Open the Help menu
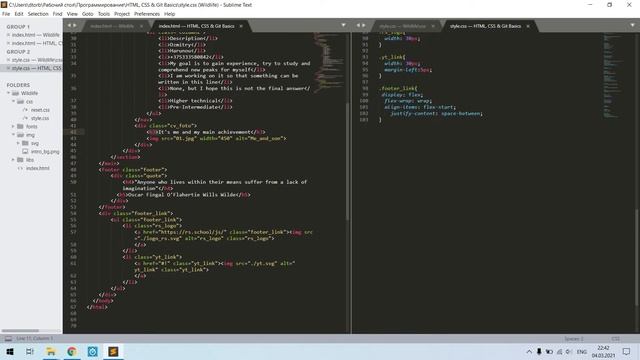 [x=169, y=14]
